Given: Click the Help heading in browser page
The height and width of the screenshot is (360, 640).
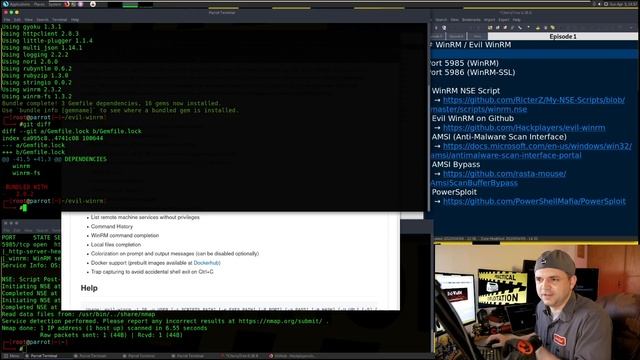Looking at the screenshot, I should pyautogui.click(x=89, y=288).
